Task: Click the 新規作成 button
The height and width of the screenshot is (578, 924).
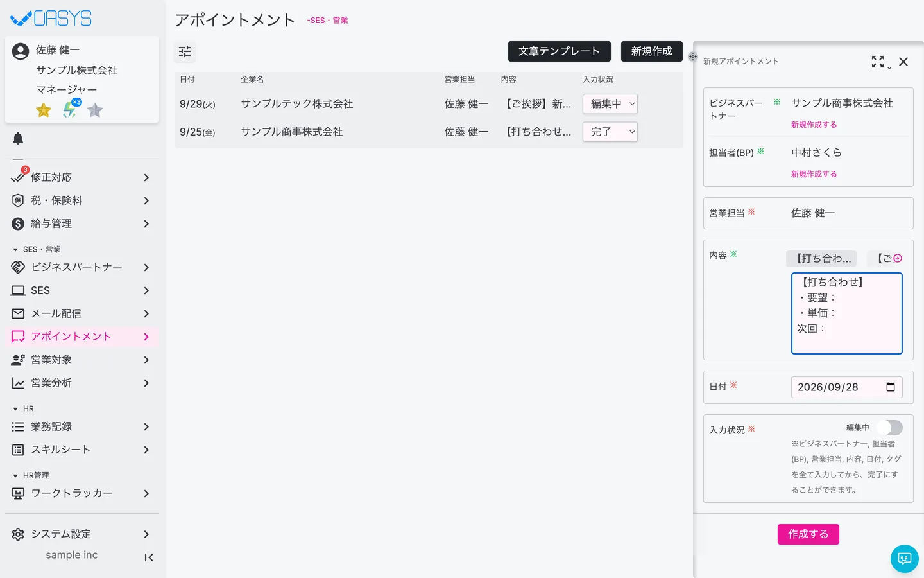Action: coord(652,51)
